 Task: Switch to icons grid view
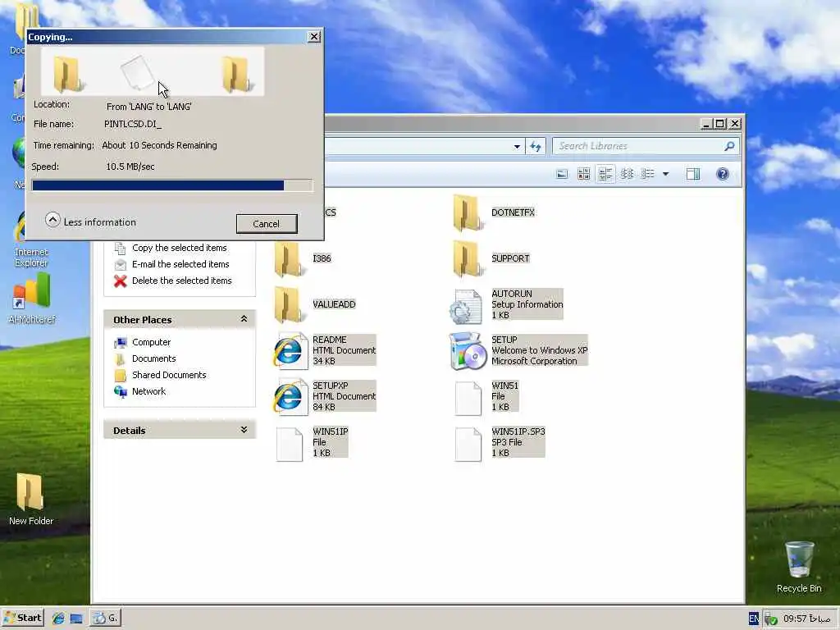click(583, 174)
